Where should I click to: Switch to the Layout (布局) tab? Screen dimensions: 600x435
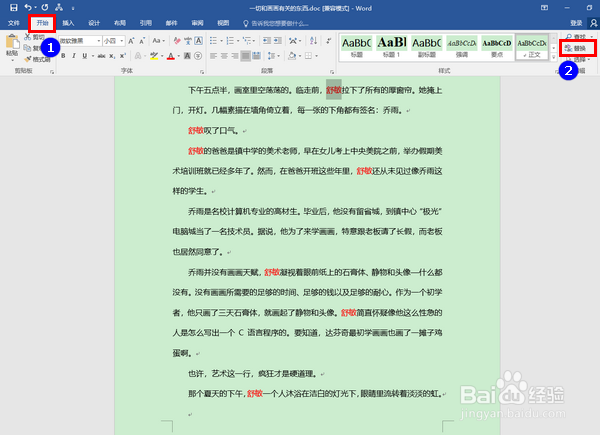pyautogui.click(x=120, y=23)
